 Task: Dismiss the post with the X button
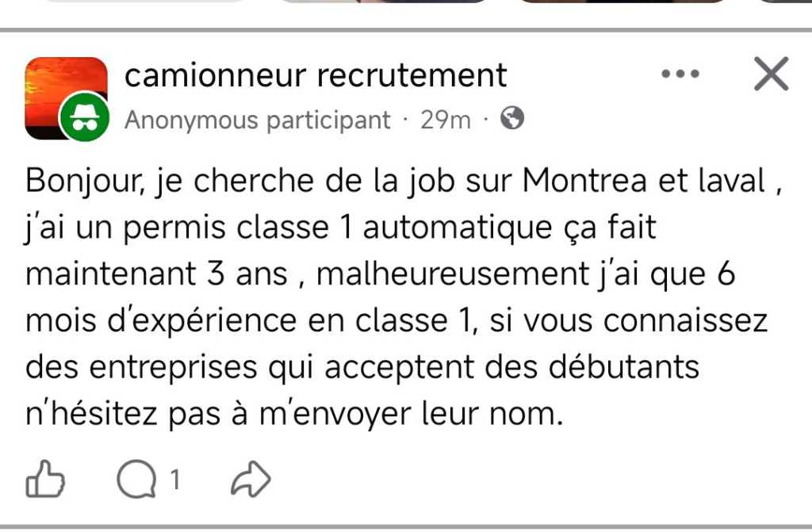point(770,75)
